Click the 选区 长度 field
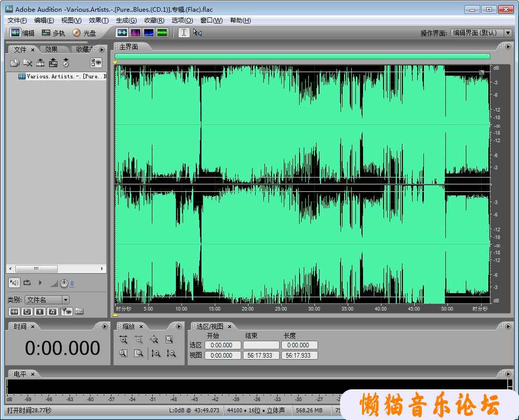Screen dimensions: 519x420 [x=300, y=345]
